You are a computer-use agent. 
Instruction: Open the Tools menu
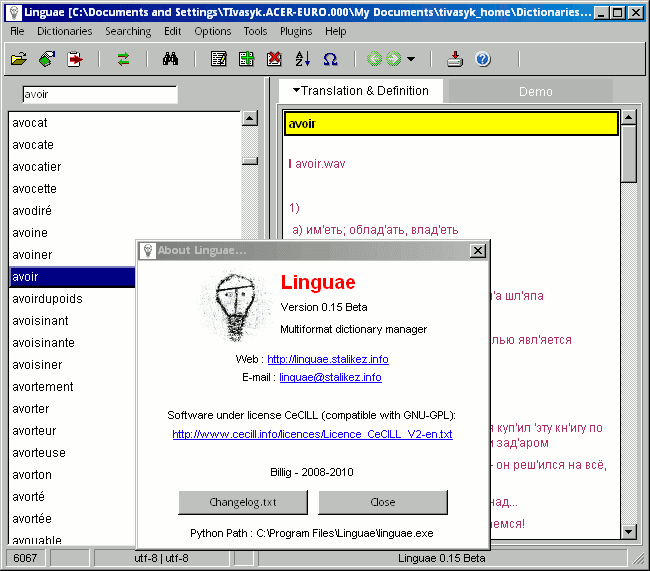coord(255,31)
